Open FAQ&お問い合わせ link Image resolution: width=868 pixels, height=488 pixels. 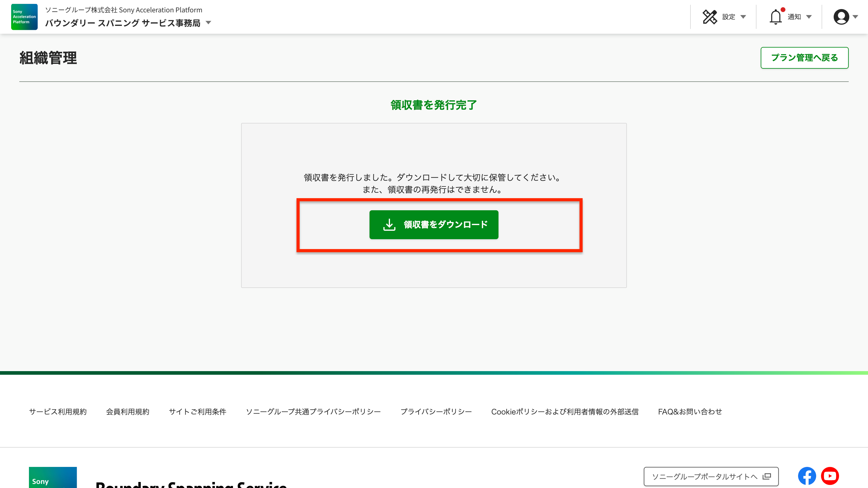pyautogui.click(x=690, y=411)
